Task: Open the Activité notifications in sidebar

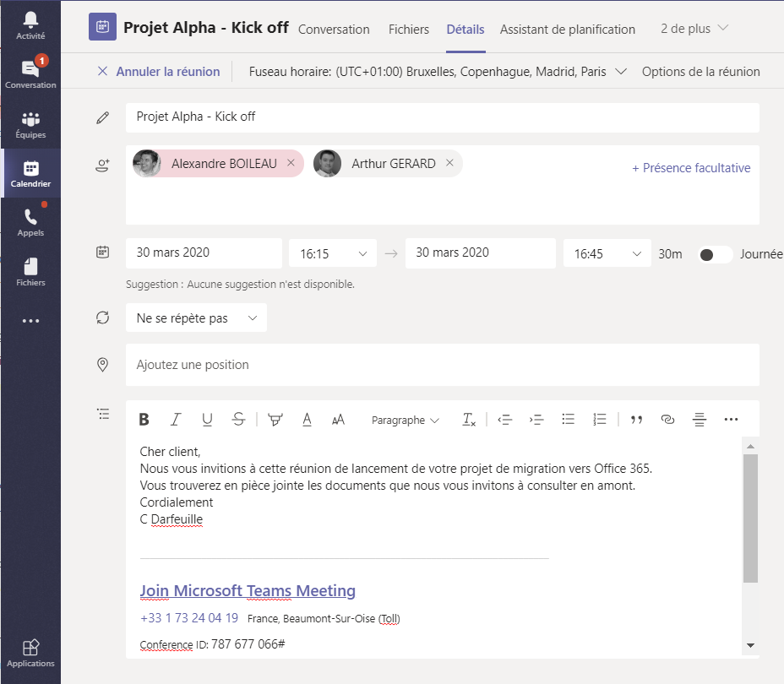Action: pos(30,25)
